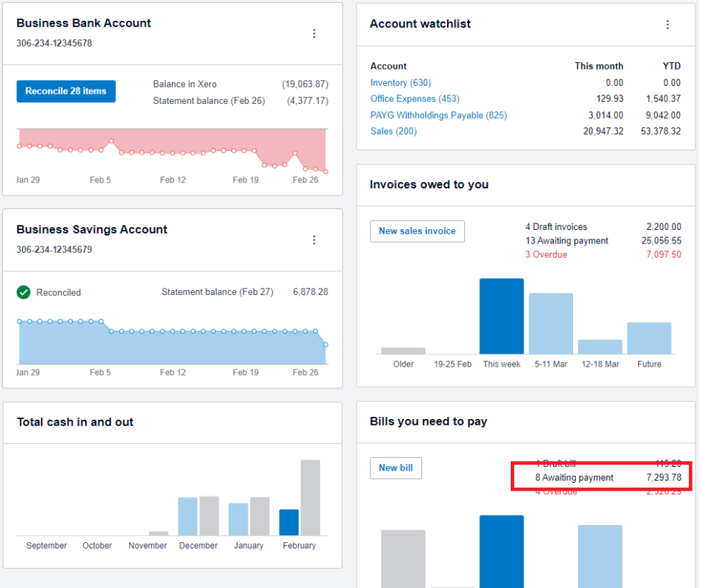Click the February bar in cash chart
The height and width of the screenshot is (588, 702).
coord(289,521)
